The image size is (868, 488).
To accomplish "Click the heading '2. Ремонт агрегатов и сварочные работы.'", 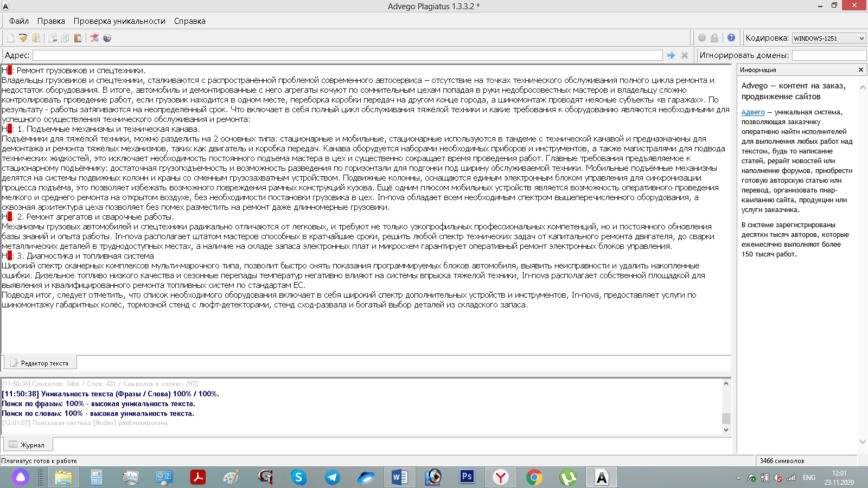I will point(95,217).
